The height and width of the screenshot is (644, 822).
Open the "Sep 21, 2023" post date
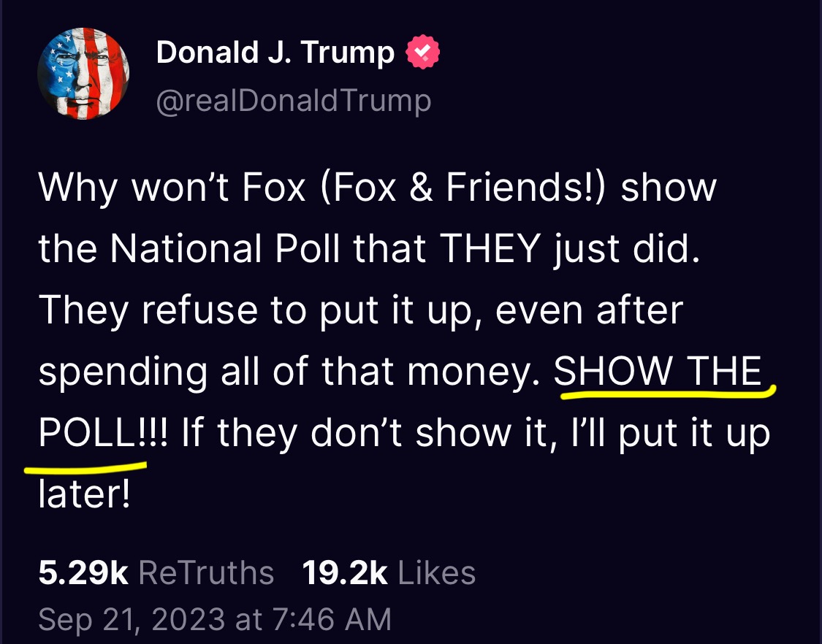[132, 619]
